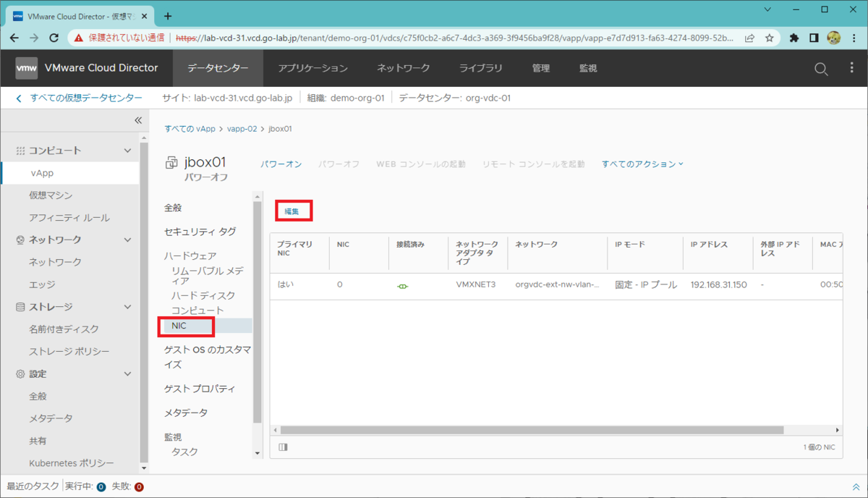Click the NIC table horizontal scrollbar
Screen dimensions: 868x498
532,430
